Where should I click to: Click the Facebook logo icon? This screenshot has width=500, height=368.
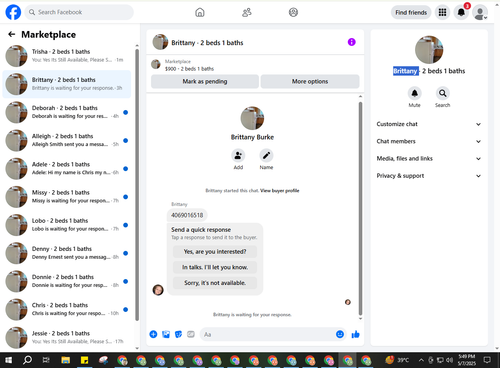click(13, 12)
